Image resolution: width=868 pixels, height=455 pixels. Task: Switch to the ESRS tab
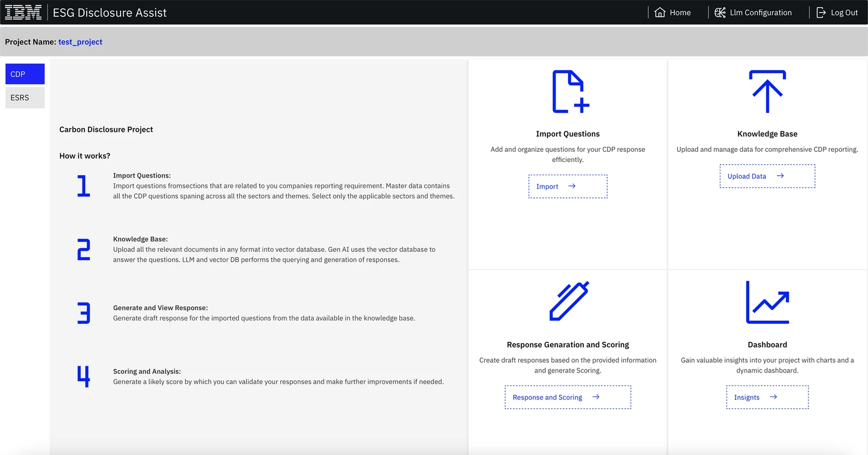coord(25,98)
